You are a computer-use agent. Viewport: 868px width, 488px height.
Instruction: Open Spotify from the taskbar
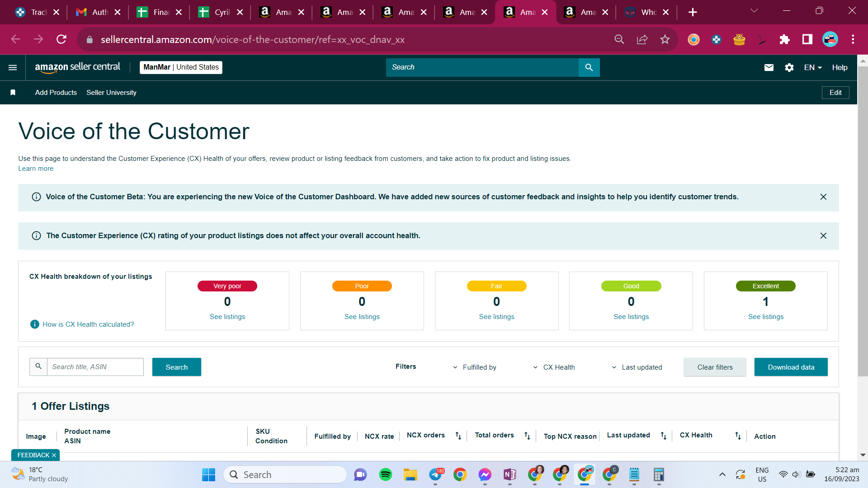pyautogui.click(x=386, y=474)
